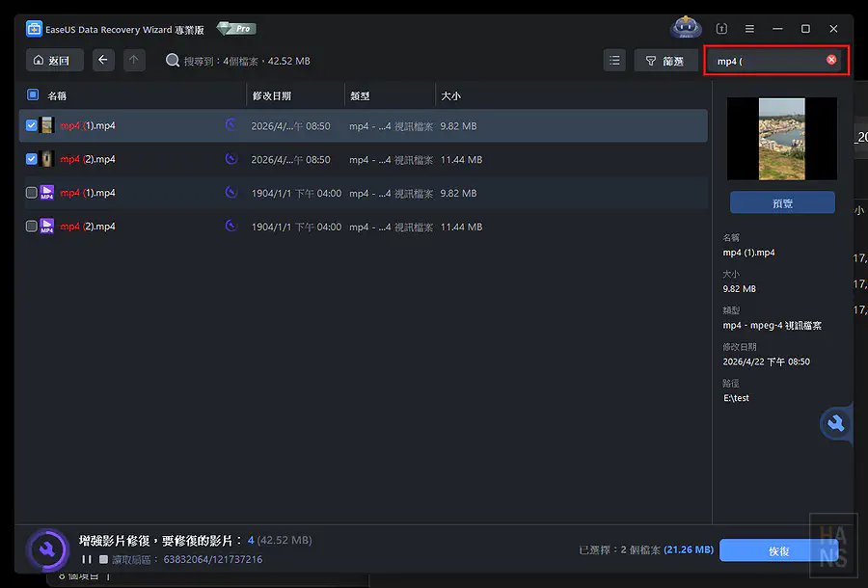Toggle the select-all checkbox in header

33,95
